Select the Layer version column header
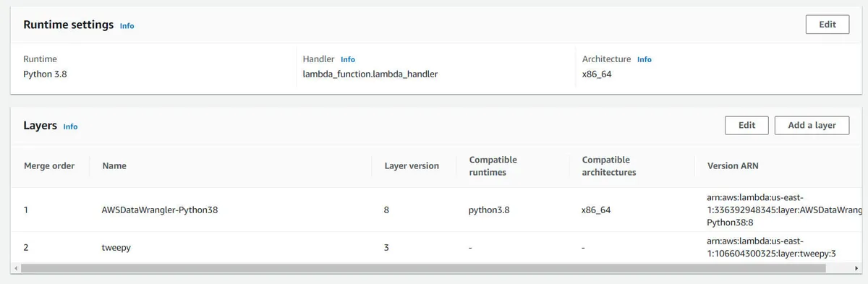The height and width of the screenshot is (284, 868). 412,165
